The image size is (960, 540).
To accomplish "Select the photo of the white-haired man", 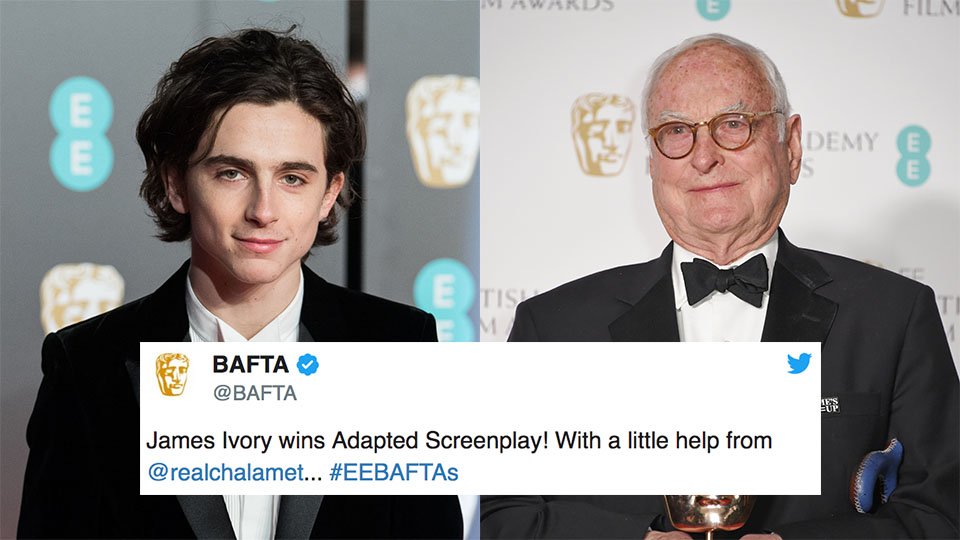I will [x=720, y=269].
